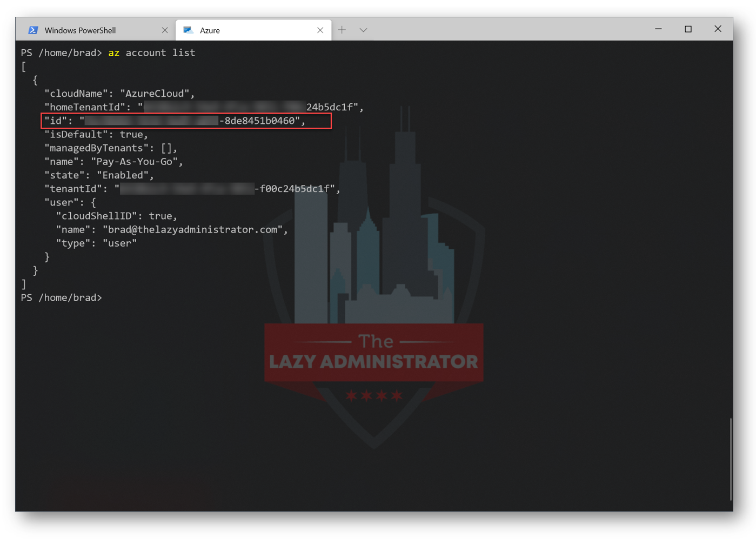Minimize the terminal window

tap(658, 29)
